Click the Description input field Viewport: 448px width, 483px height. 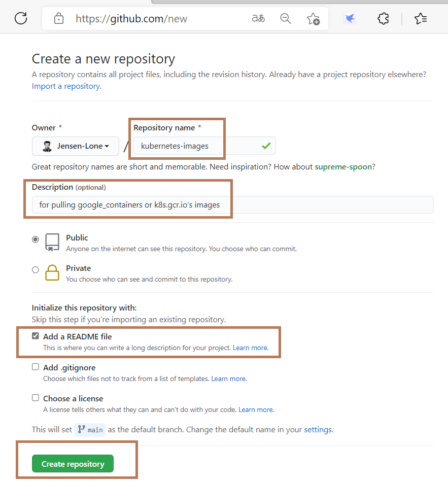tap(233, 205)
